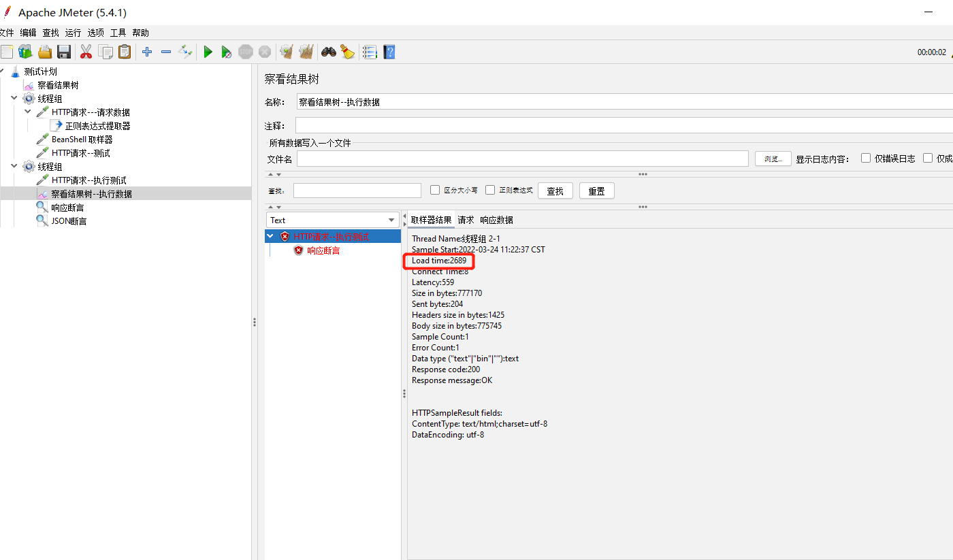Click the 重置 reset button

597,191
